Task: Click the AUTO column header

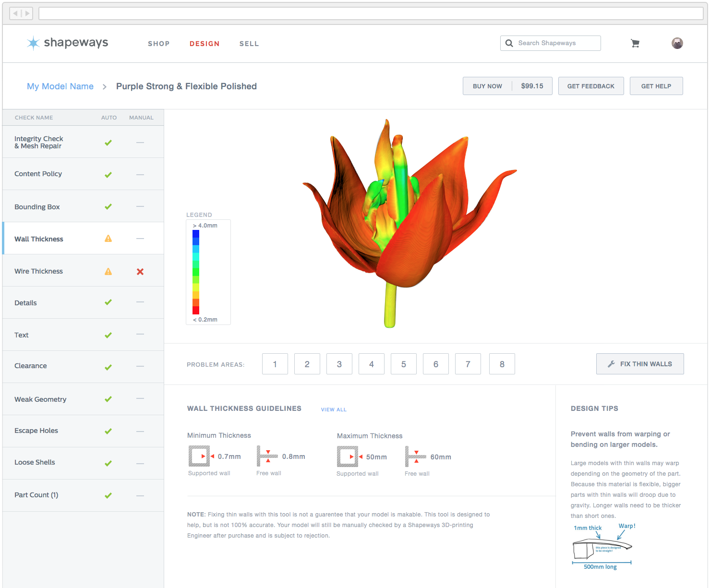Action: click(x=109, y=118)
